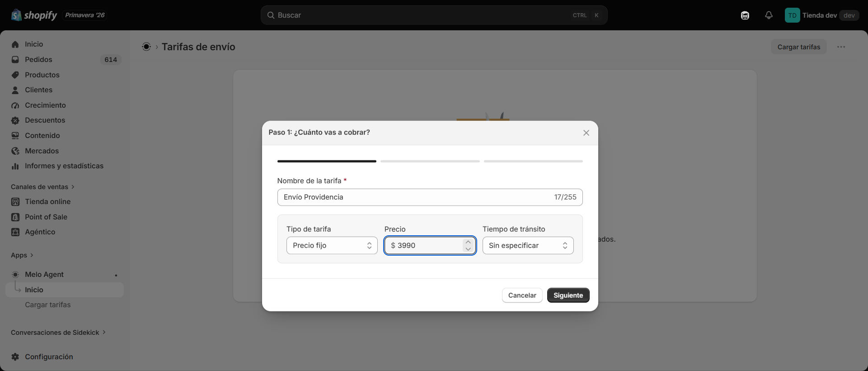
Task: Click the Melo Agent breadcrumb icon
Action: point(146,47)
